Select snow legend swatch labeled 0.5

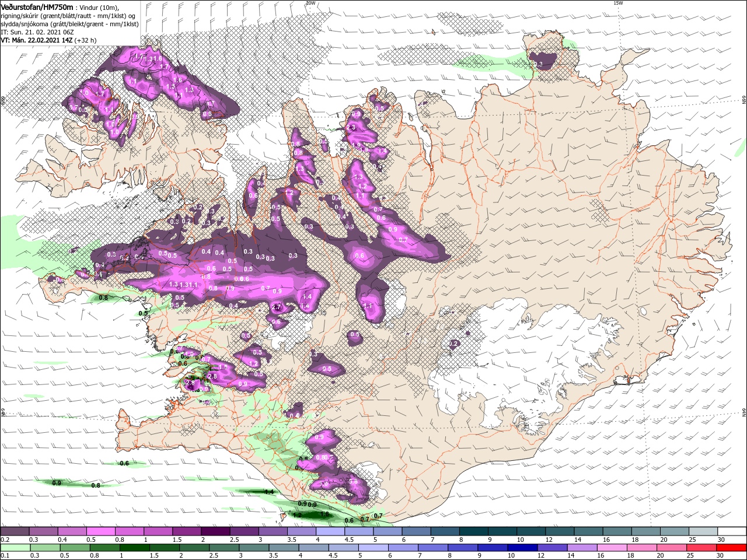point(100,531)
